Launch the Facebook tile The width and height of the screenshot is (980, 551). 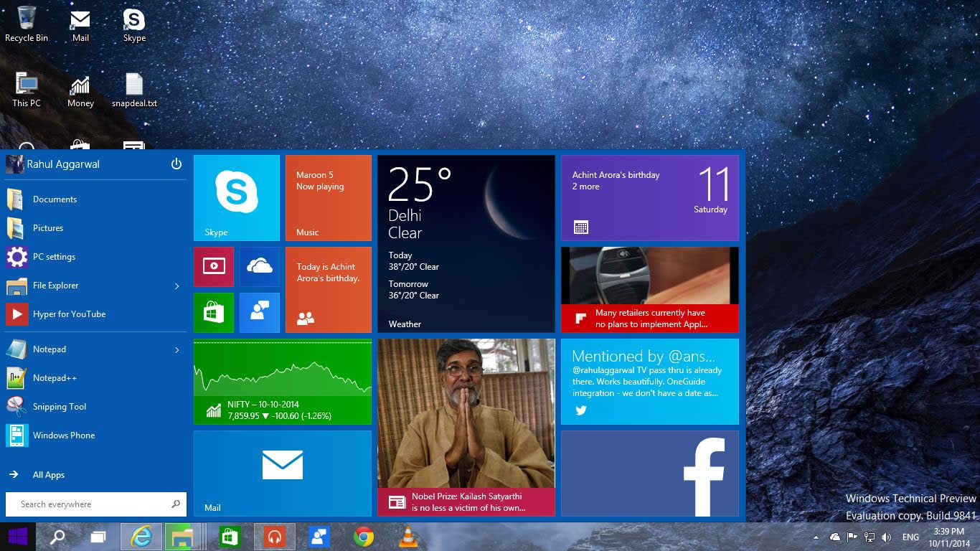pos(649,474)
